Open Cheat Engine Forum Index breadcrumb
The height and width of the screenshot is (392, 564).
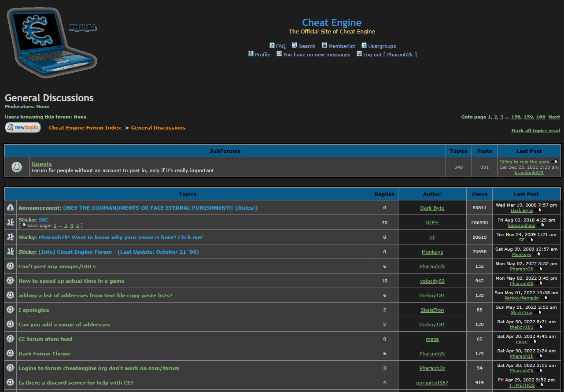(85, 128)
